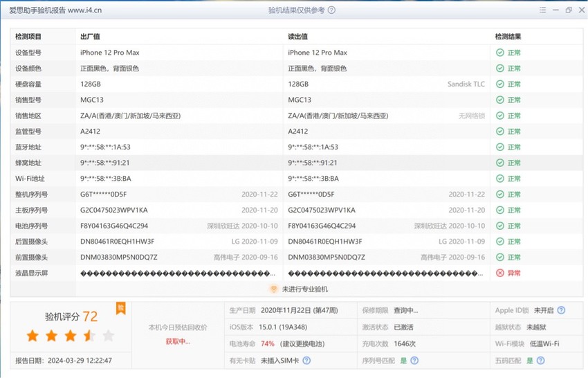Image resolution: width=588 pixels, height=378 pixels.
Task: Open help icon next to 五码匹配
Action: coord(540,361)
